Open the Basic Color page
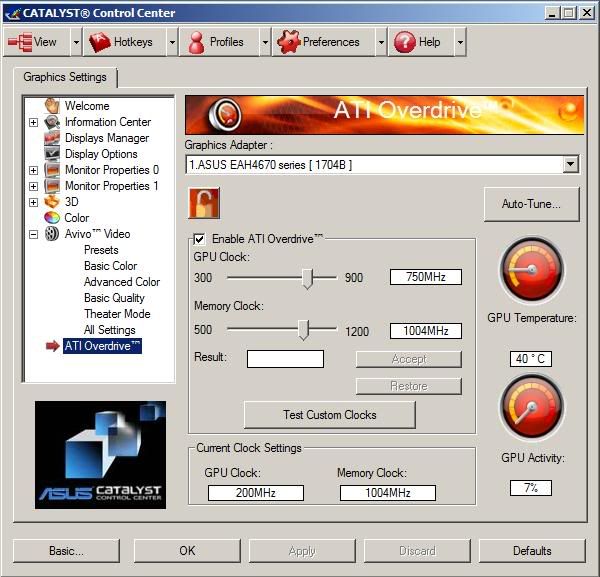600x577 pixels. coord(111,266)
